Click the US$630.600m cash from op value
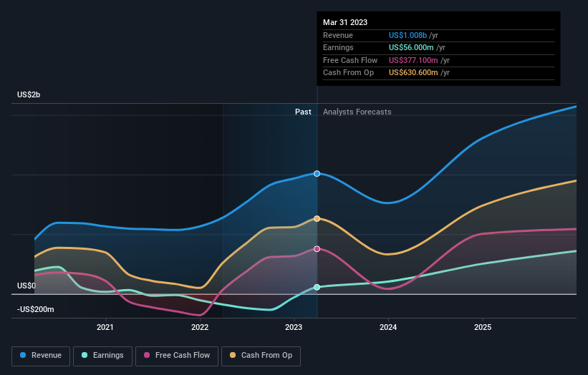The width and height of the screenshot is (588, 375). click(413, 73)
